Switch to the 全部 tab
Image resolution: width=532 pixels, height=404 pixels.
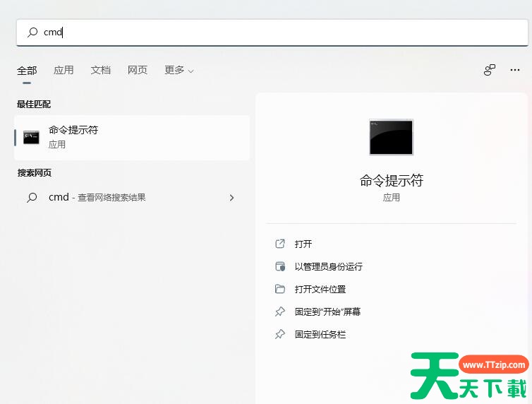[x=27, y=71]
